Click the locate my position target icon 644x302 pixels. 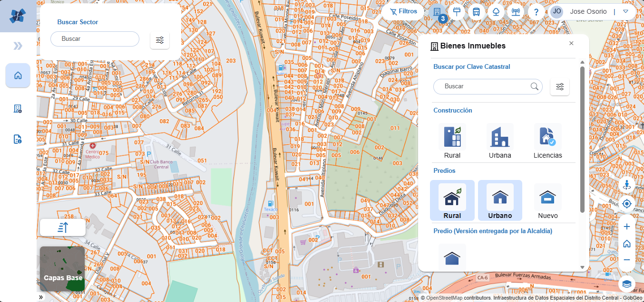click(x=626, y=204)
